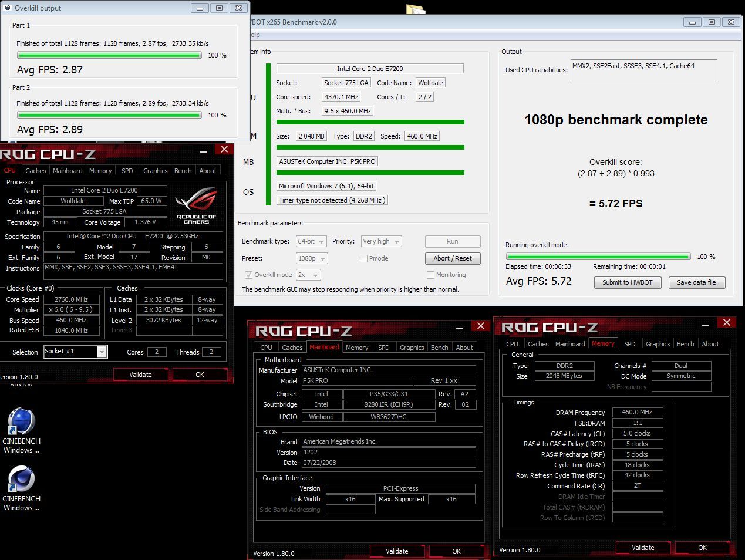
Task: Click '= 5.72 FPS' overkill score text
Action: (616, 204)
